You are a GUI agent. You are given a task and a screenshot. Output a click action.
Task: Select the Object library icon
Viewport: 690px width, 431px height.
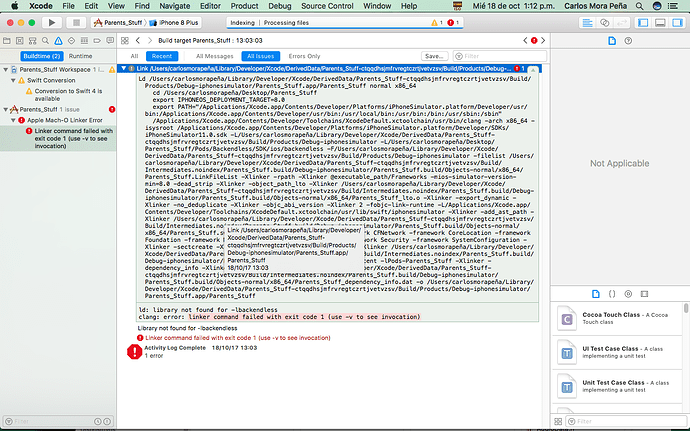(x=628, y=294)
